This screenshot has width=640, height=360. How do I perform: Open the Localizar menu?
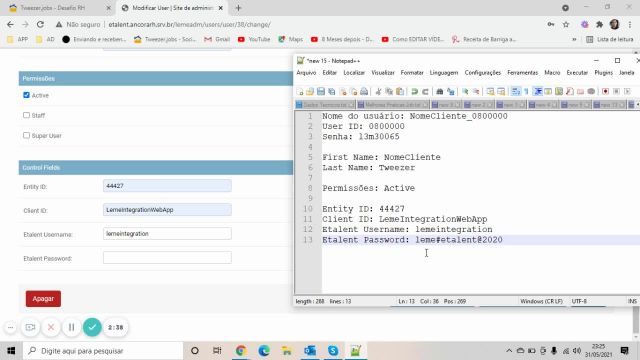354,73
